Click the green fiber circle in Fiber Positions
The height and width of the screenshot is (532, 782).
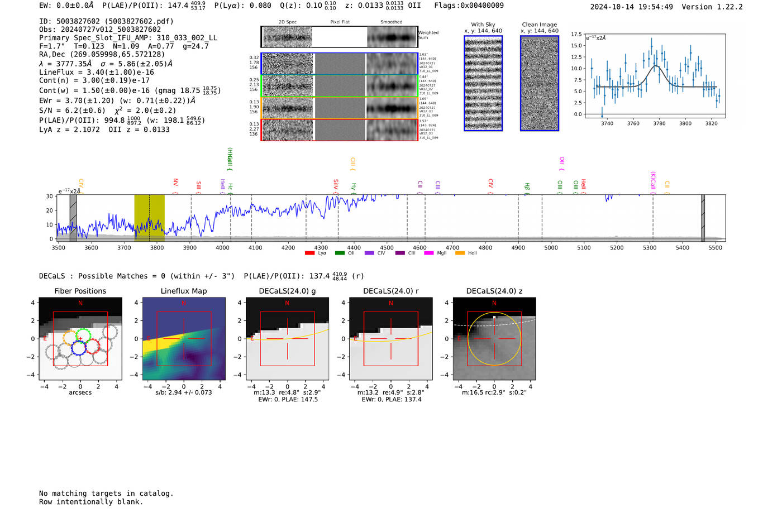point(83,336)
